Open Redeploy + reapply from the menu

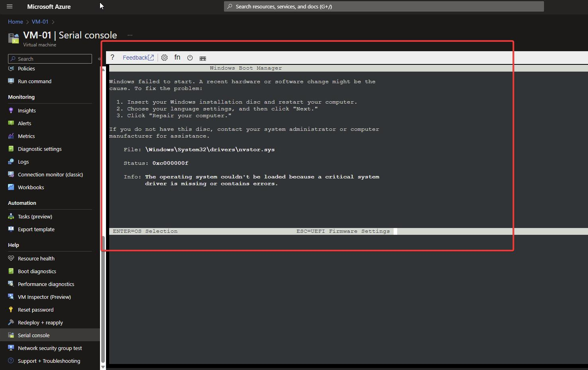[x=40, y=322]
